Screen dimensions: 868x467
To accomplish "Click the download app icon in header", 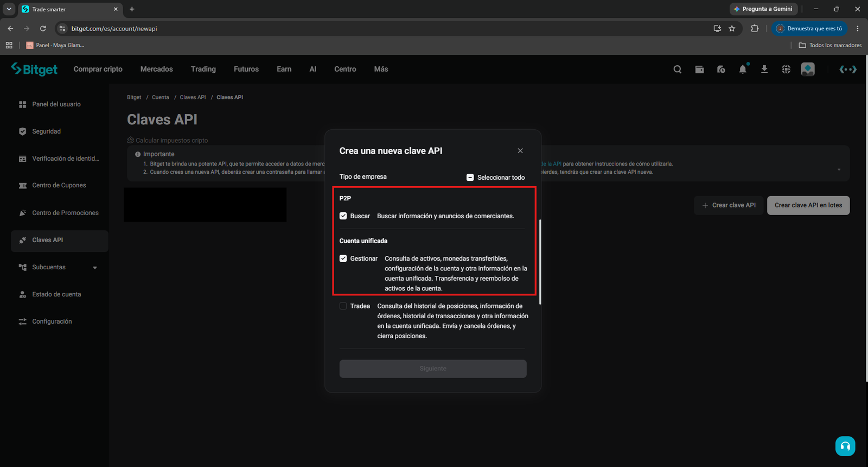I will click(x=764, y=70).
